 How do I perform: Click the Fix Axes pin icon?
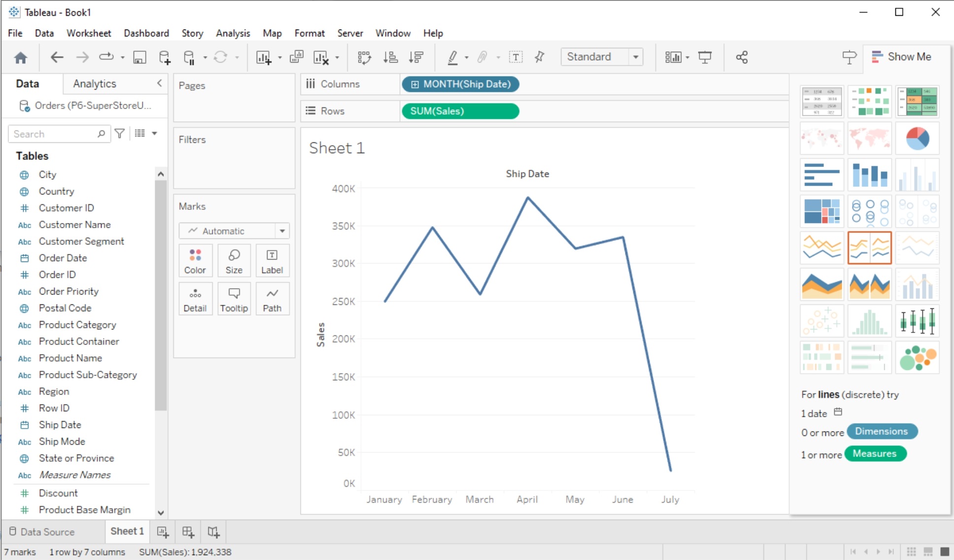(x=540, y=57)
